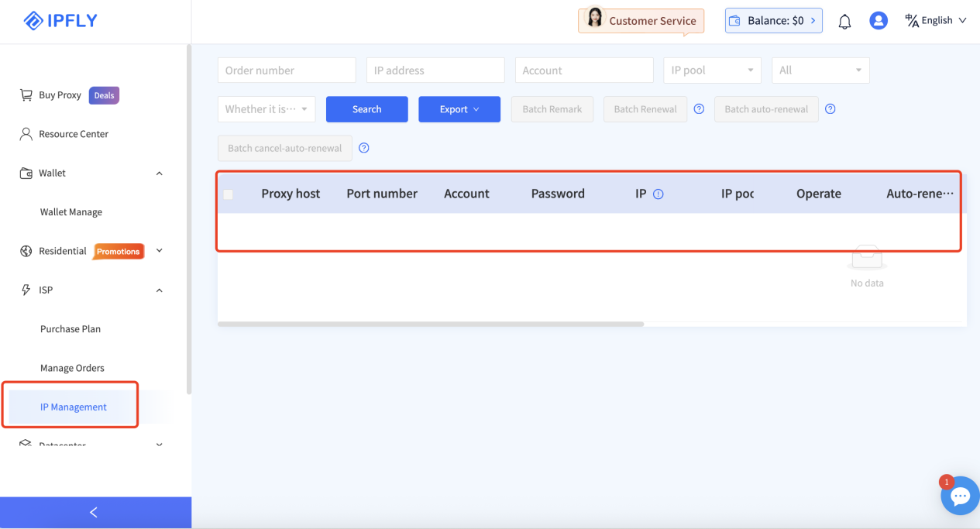
Task: Collapse sidebar with the left arrow
Action: point(95,512)
